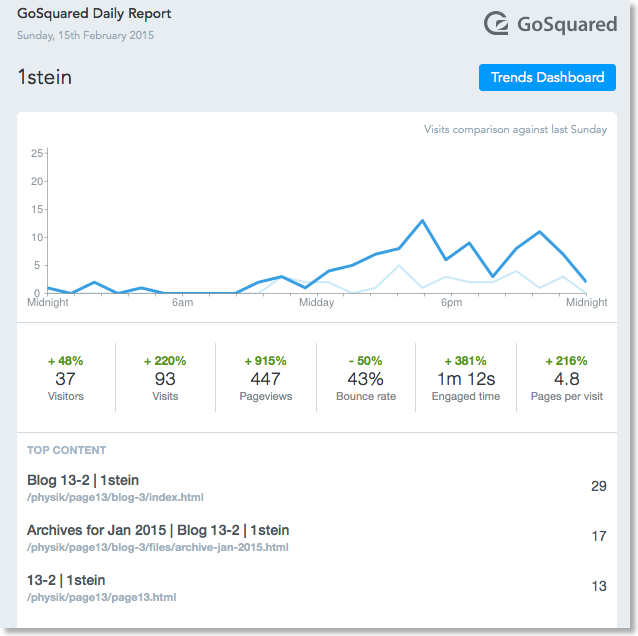Click the Sunday, 15th February 2015 date
The width and height of the screenshot is (638, 636).
coord(85,35)
